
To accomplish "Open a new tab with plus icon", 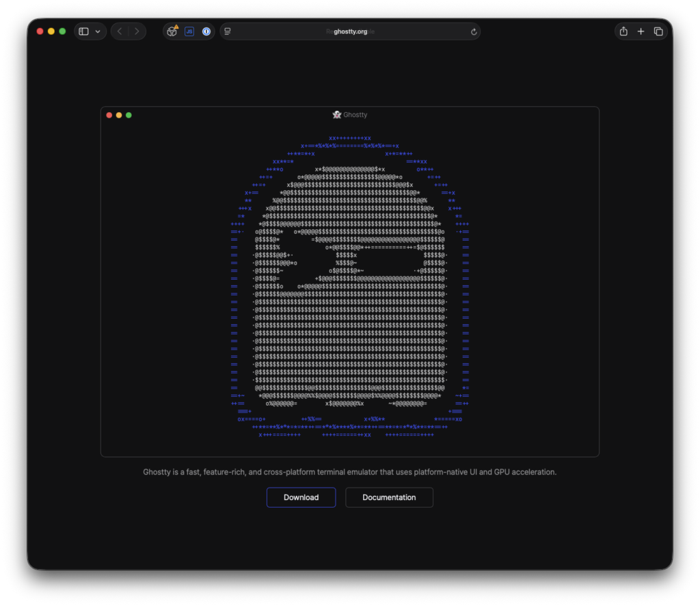I will (641, 31).
